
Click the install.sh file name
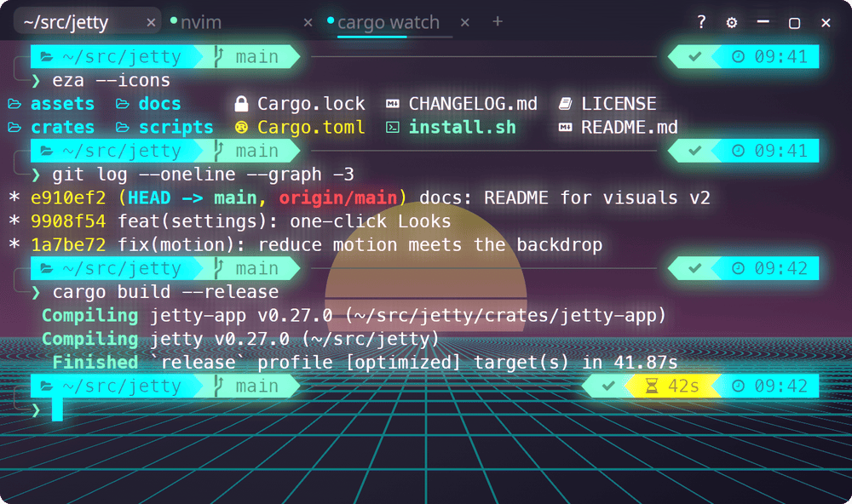[x=463, y=127]
